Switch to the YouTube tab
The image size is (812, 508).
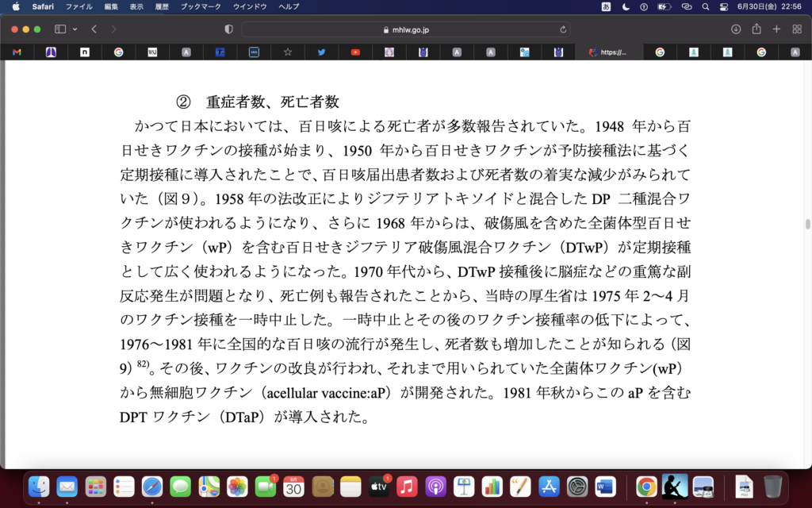click(x=355, y=52)
